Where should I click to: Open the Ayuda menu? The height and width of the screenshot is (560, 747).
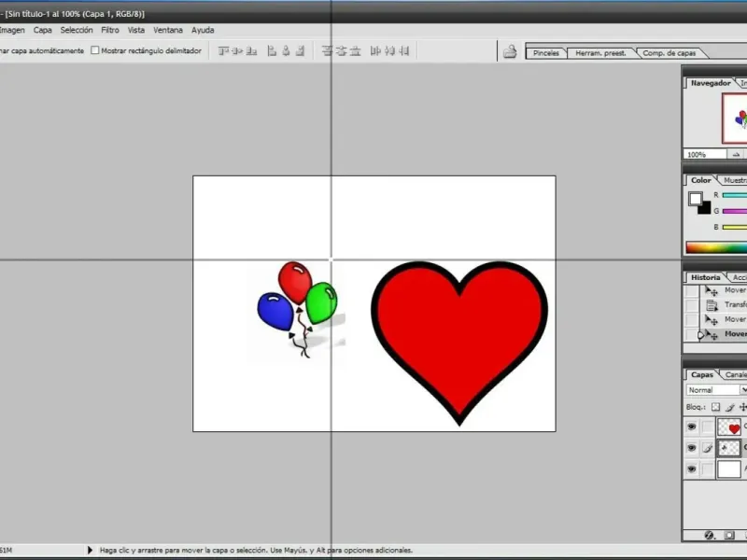coord(203,30)
